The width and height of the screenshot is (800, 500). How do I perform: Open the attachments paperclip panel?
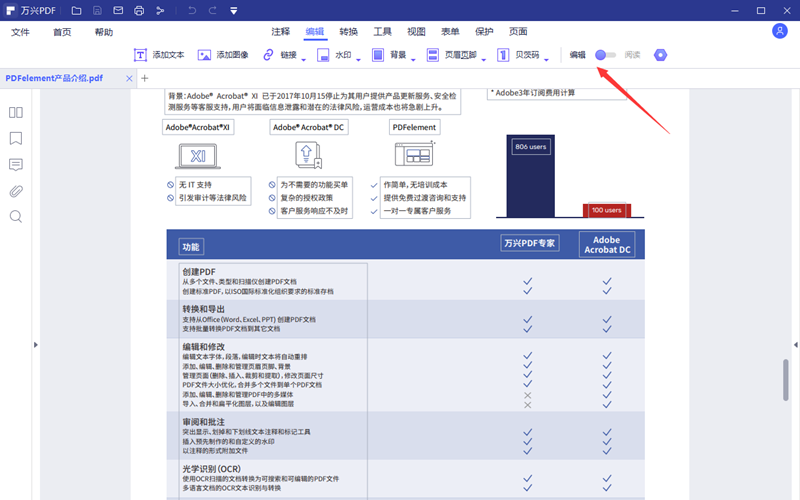(x=16, y=190)
